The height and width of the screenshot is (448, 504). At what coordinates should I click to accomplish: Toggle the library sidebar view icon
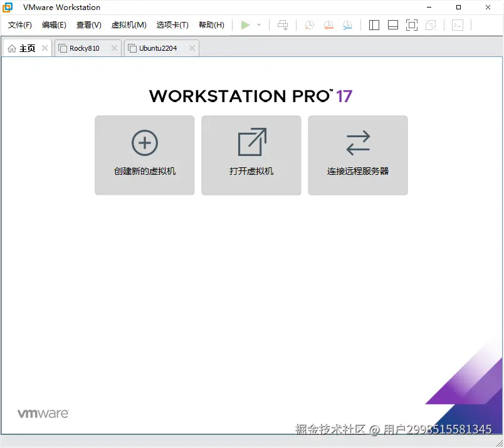point(374,25)
